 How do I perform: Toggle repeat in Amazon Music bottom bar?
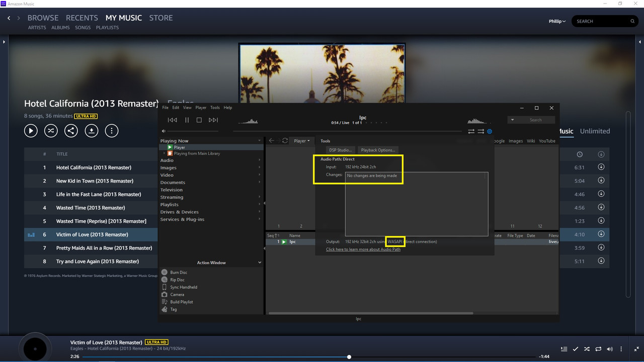[598, 349]
